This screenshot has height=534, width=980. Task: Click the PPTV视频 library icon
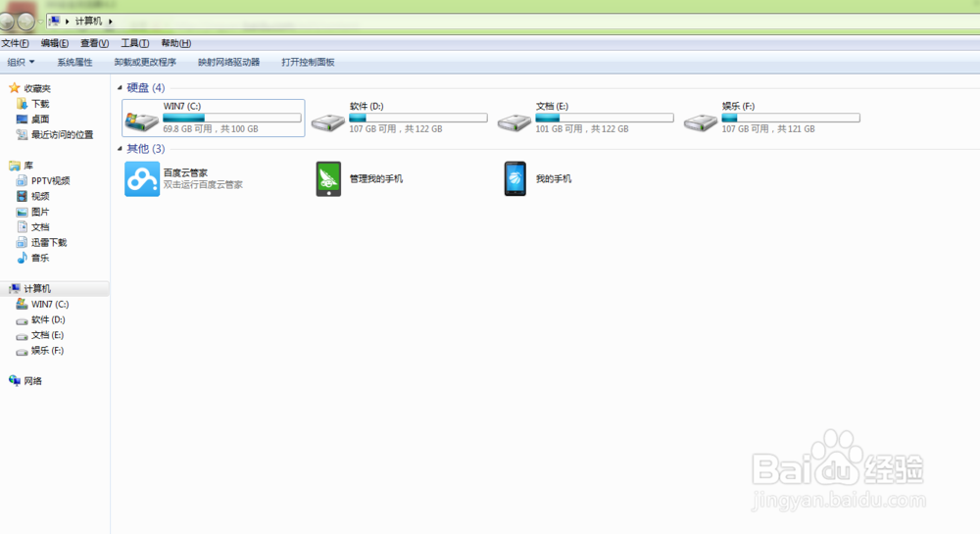tap(23, 180)
